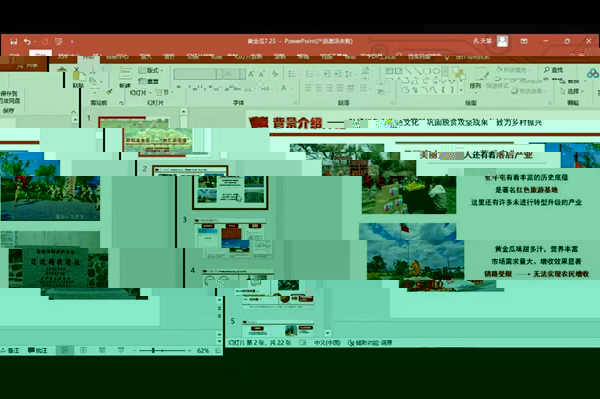Open the Insert (插入) ribbon tab
Screen dimensions: 600x399
click(x=145, y=57)
